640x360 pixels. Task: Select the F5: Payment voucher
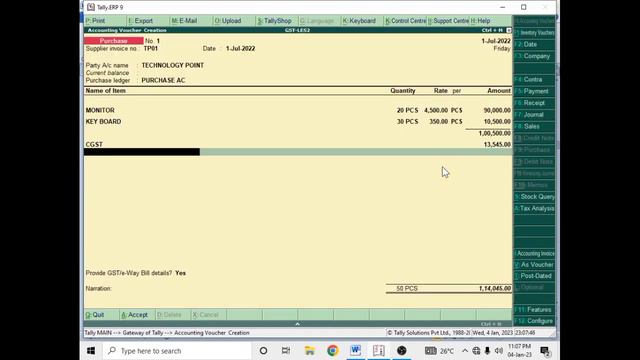coord(534,91)
